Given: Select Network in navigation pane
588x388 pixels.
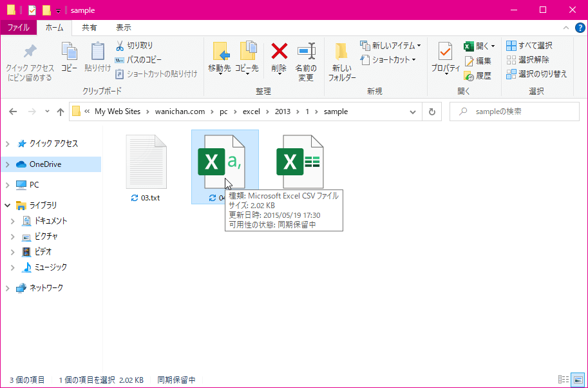Looking at the screenshot, I should pyautogui.click(x=46, y=288).
